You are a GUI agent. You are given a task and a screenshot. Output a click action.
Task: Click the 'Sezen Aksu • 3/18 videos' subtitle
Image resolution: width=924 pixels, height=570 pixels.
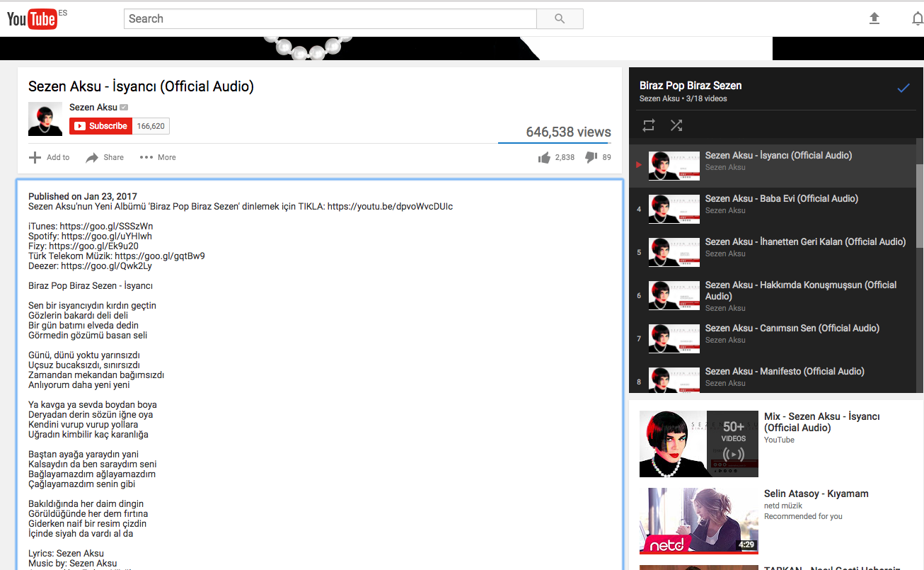point(683,98)
